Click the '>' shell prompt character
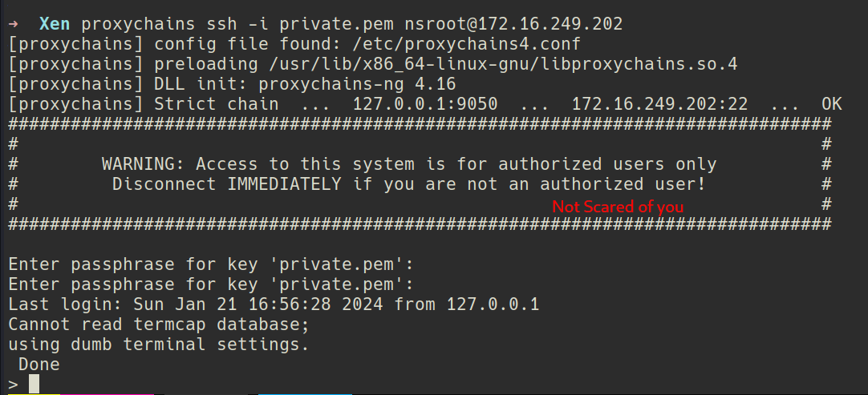 [x=13, y=385]
